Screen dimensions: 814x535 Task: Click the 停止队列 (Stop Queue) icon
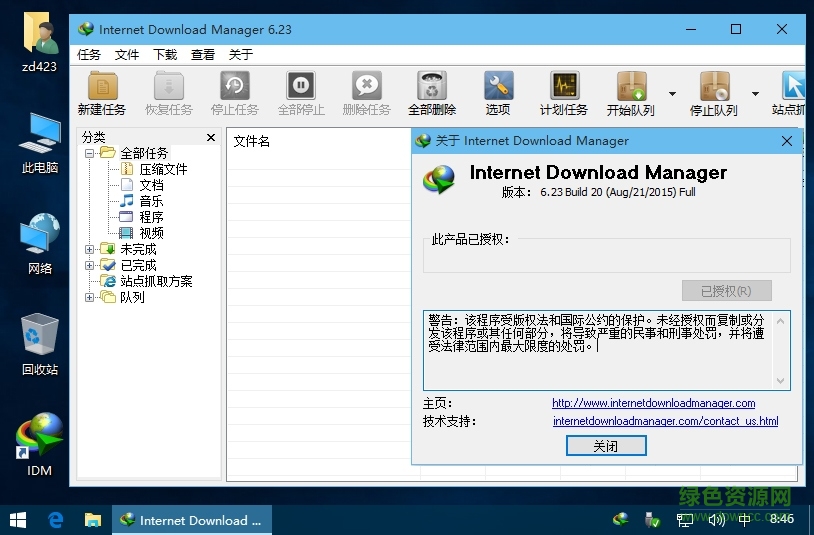pos(714,87)
